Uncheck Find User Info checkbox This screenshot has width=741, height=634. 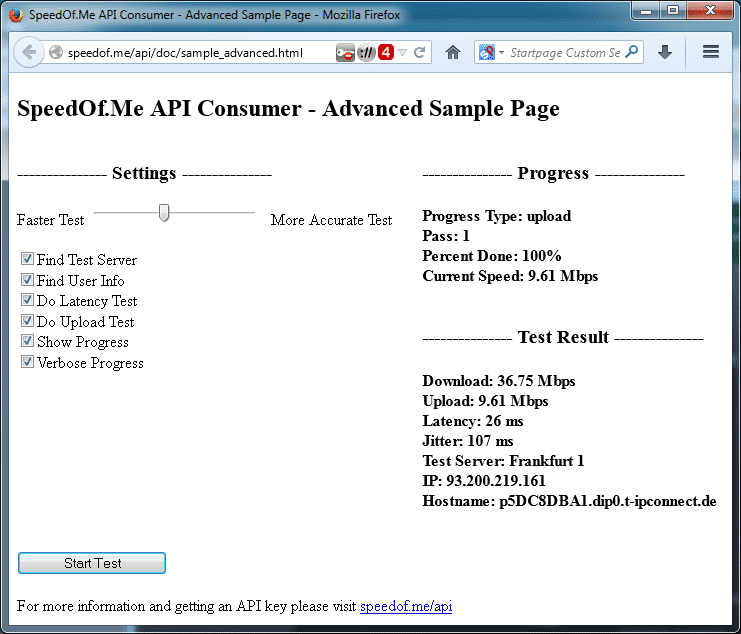pyautogui.click(x=27, y=279)
